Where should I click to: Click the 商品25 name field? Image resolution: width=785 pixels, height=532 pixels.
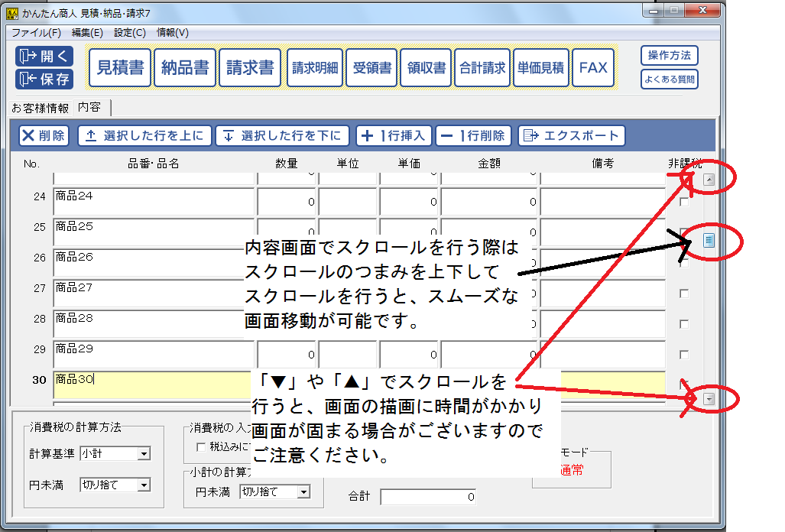(x=154, y=232)
